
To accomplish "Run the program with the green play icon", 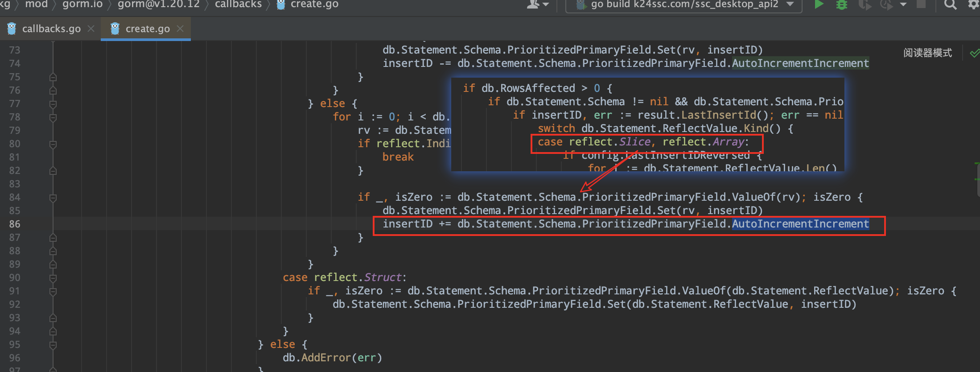I will coord(819,4).
